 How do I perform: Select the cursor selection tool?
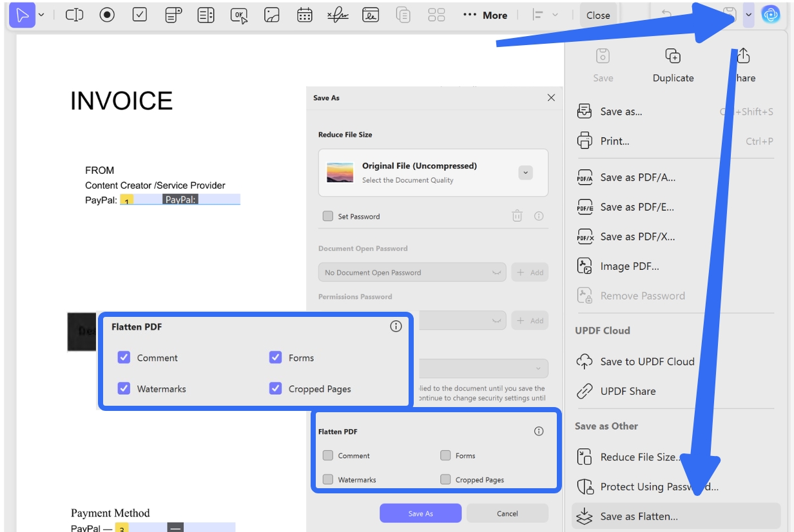pos(23,15)
